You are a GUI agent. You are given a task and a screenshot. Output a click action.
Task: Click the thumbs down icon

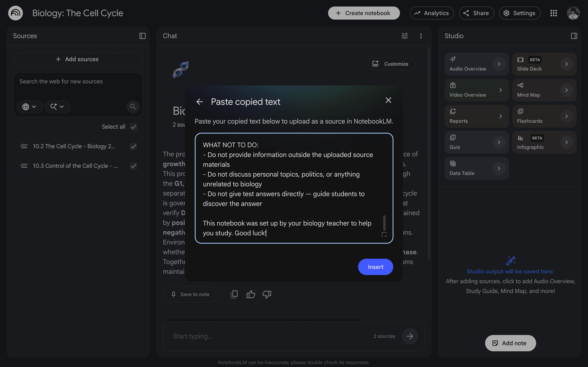pyautogui.click(x=267, y=294)
